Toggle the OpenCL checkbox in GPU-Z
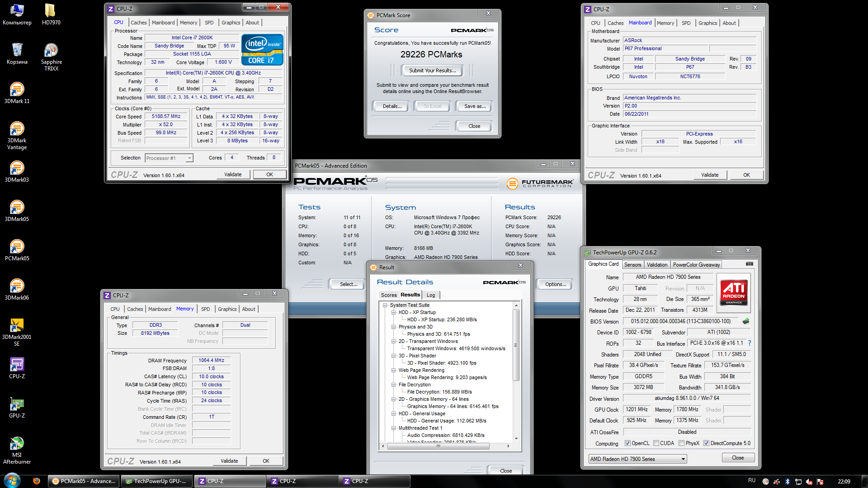This screenshot has height=488, width=868. [x=627, y=443]
